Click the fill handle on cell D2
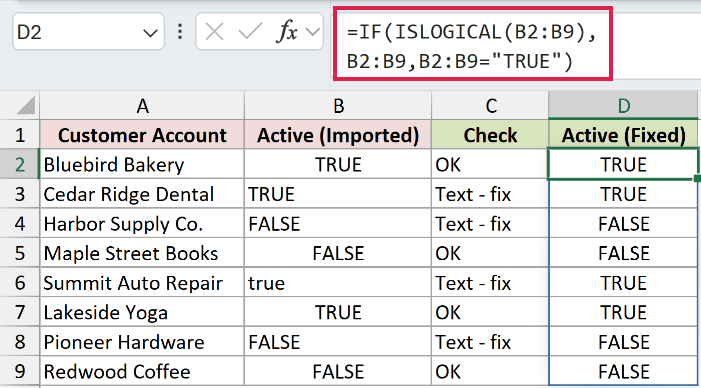 [697, 179]
